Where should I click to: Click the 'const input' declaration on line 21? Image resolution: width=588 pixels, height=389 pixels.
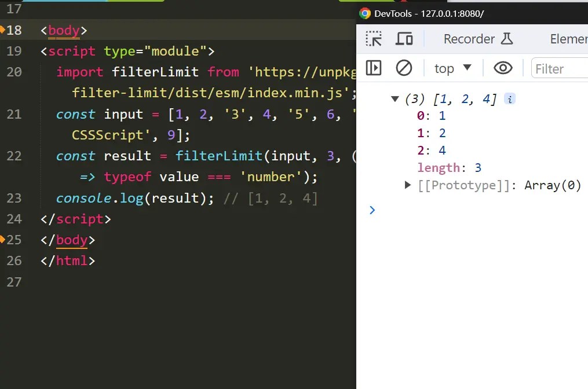[x=100, y=114]
